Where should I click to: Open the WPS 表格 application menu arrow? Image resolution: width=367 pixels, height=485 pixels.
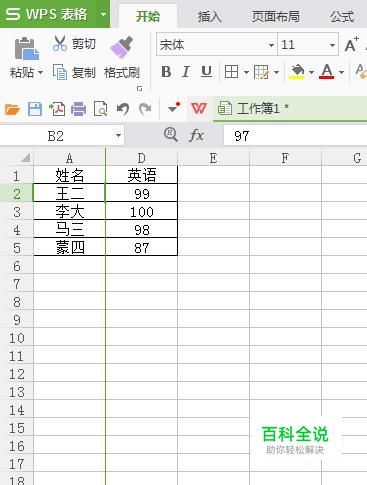pos(103,14)
